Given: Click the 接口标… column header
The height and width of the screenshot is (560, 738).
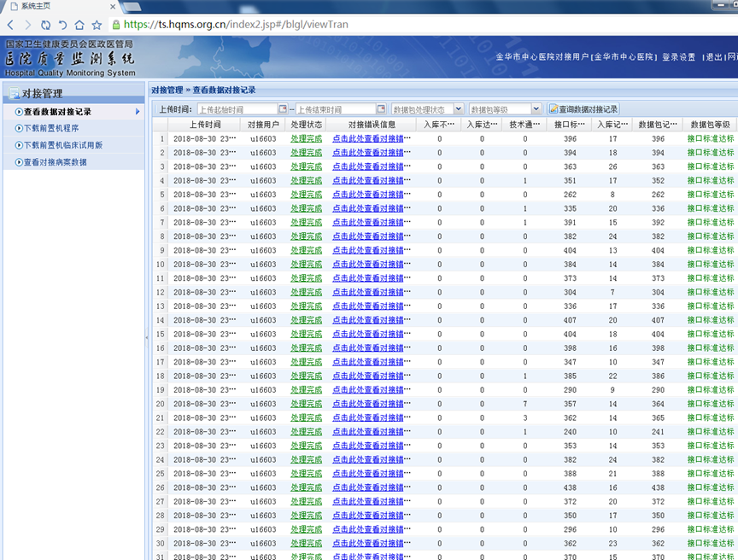Looking at the screenshot, I should click(x=570, y=125).
